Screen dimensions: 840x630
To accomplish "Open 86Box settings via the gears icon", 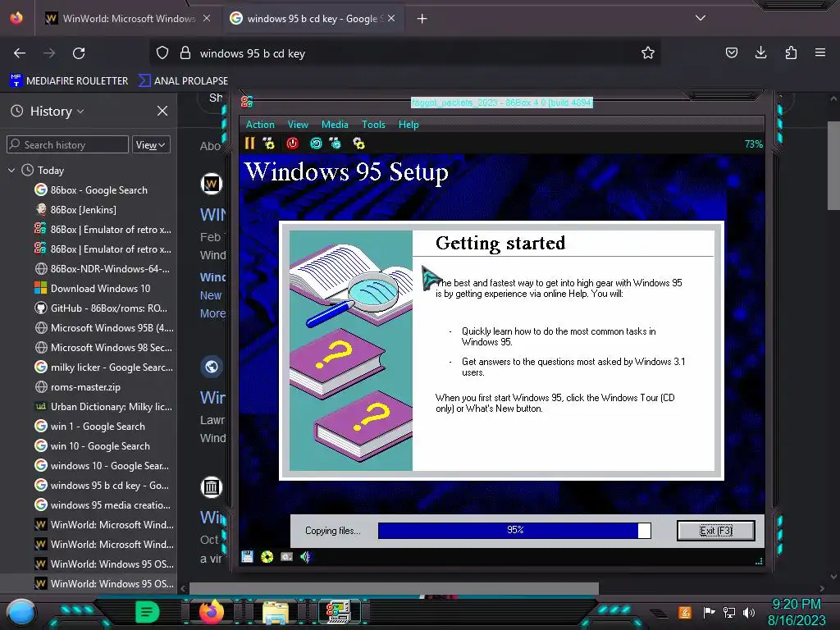I will pos(359,143).
